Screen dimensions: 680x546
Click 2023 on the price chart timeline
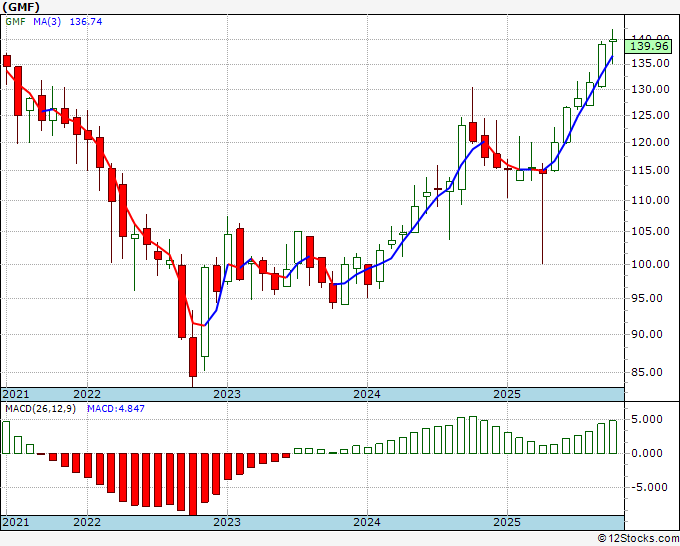pyautogui.click(x=227, y=394)
